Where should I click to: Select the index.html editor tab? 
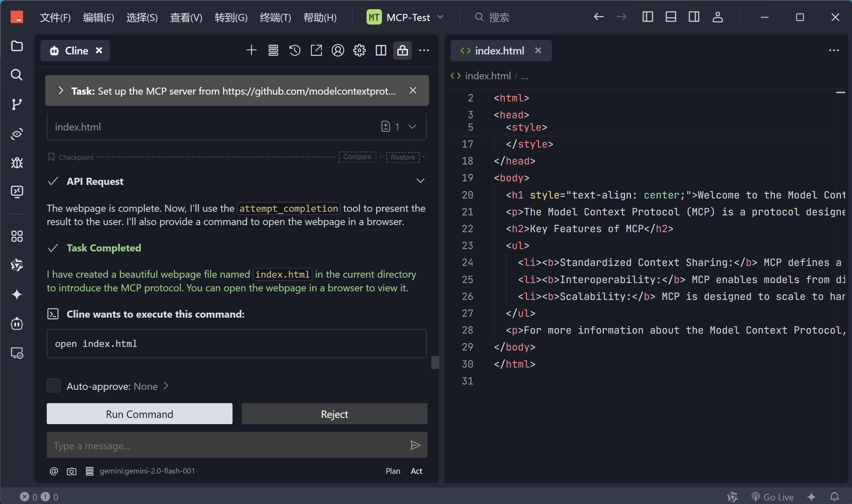pos(499,51)
